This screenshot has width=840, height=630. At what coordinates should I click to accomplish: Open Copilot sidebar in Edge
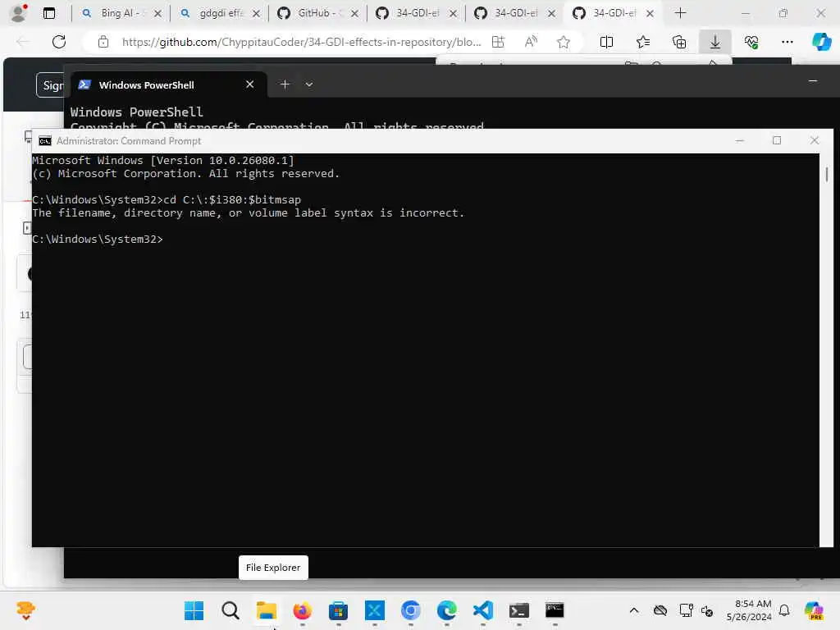tap(821, 42)
